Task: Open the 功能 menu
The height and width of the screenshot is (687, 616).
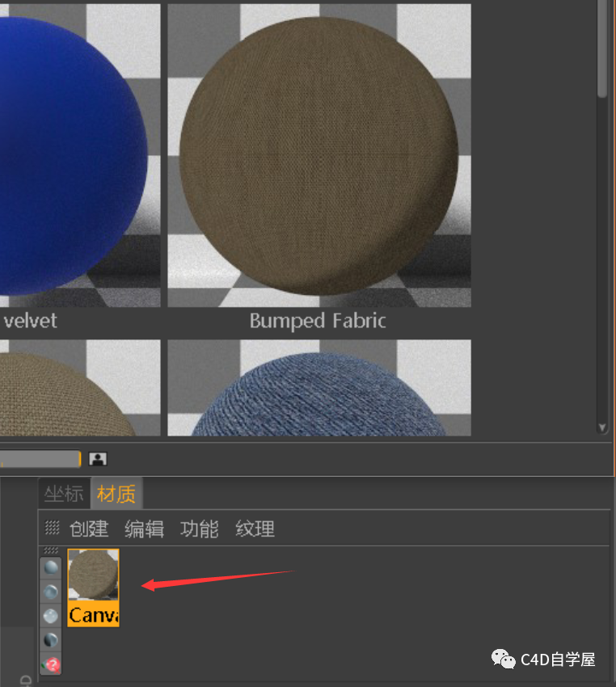Action: pyautogui.click(x=200, y=529)
